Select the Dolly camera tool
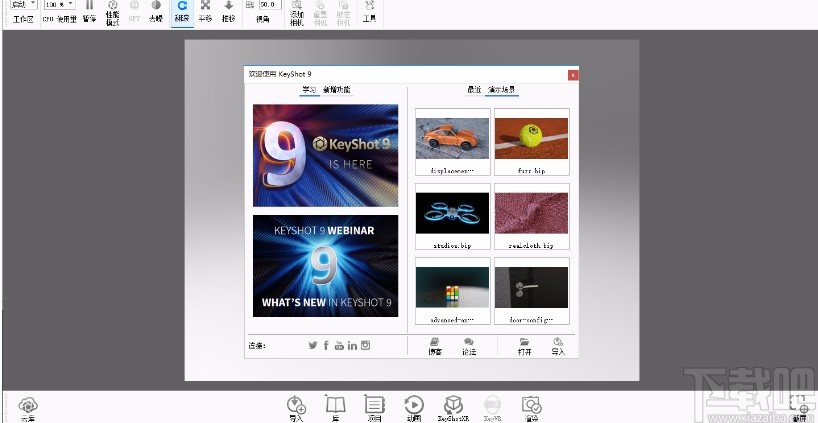 point(228,11)
